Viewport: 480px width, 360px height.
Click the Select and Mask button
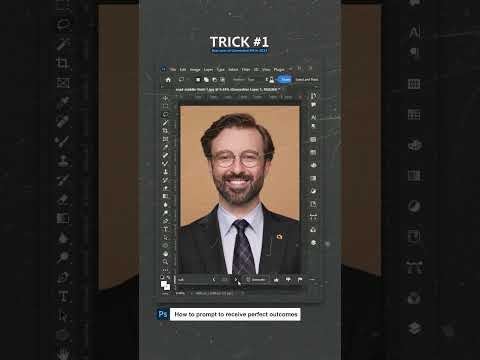(307, 80)
